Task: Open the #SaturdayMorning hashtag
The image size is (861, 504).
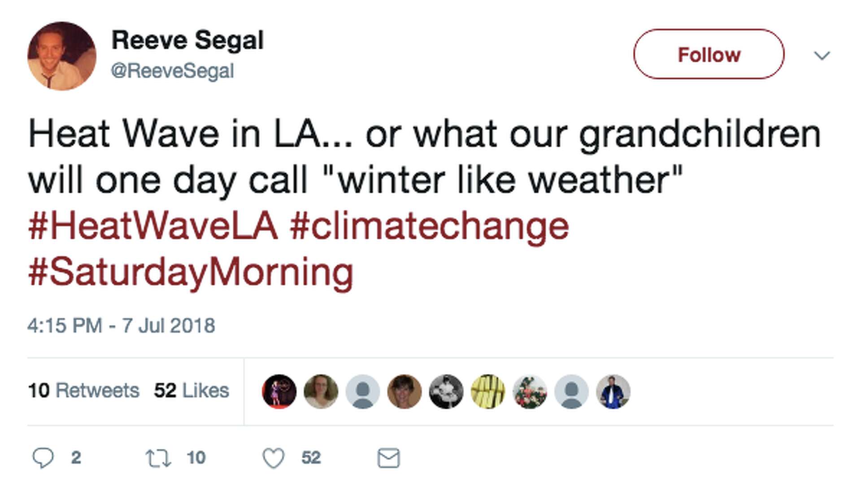Action: tap(191, 272)
